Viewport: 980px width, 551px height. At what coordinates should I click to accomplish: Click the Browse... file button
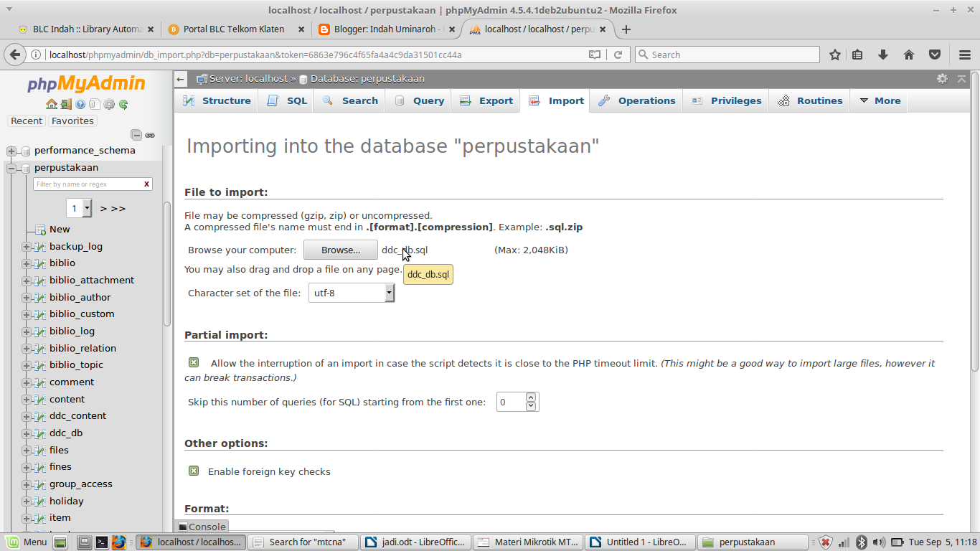pyautogui.click(x=341, y=250)
